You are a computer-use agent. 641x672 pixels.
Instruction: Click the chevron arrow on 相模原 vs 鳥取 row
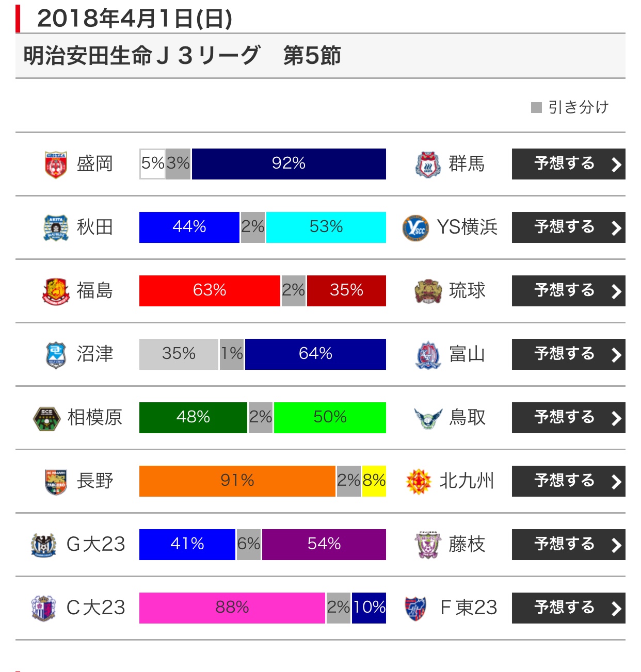click(x=616, y=418)
